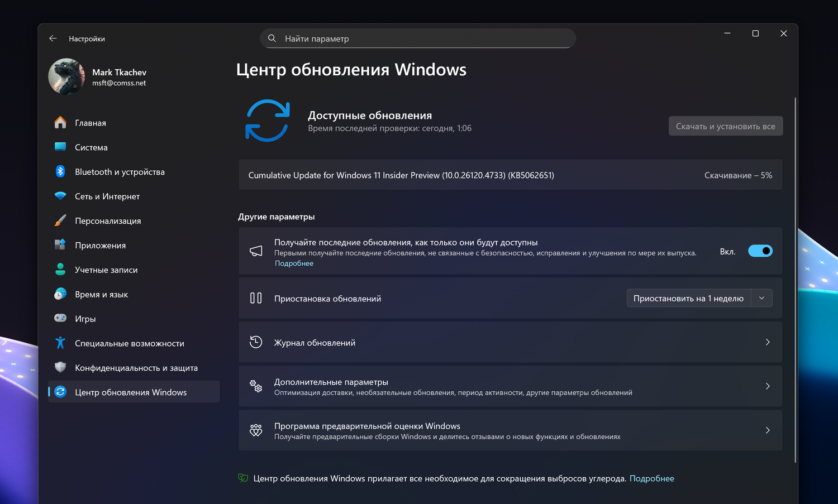This screenshot has height=504, width=838.
Task: Open the Журнал обновлений row
Action: coord(511,342)
